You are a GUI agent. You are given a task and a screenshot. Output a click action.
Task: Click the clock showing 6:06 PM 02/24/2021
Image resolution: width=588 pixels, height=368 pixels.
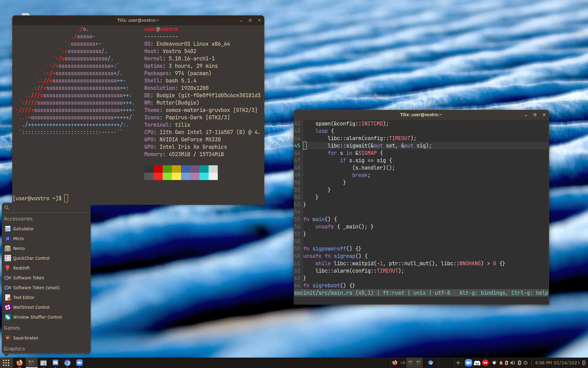[x=557, y=363]
